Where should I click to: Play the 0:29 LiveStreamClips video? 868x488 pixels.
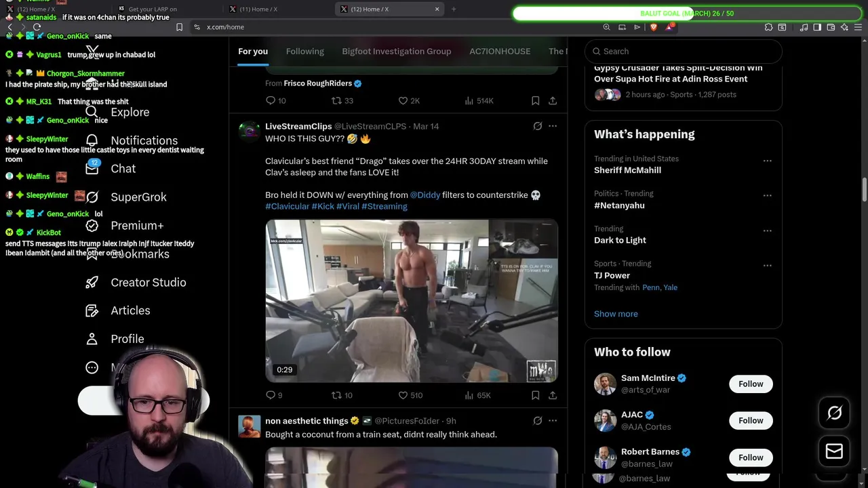[x=412, y=301]
